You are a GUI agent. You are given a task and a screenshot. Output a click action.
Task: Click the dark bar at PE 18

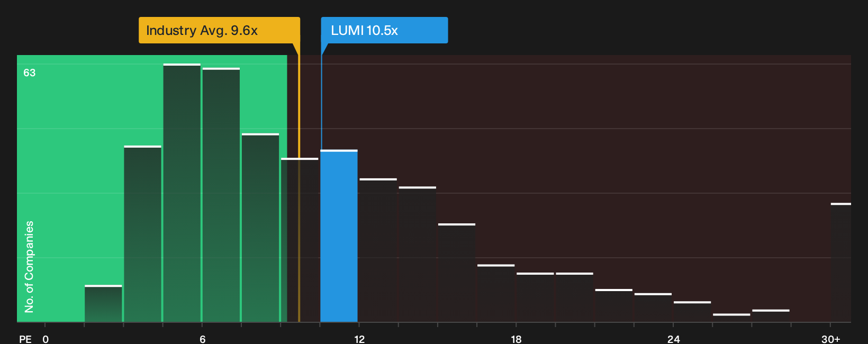pyautogui.click(x=535, y=297)
